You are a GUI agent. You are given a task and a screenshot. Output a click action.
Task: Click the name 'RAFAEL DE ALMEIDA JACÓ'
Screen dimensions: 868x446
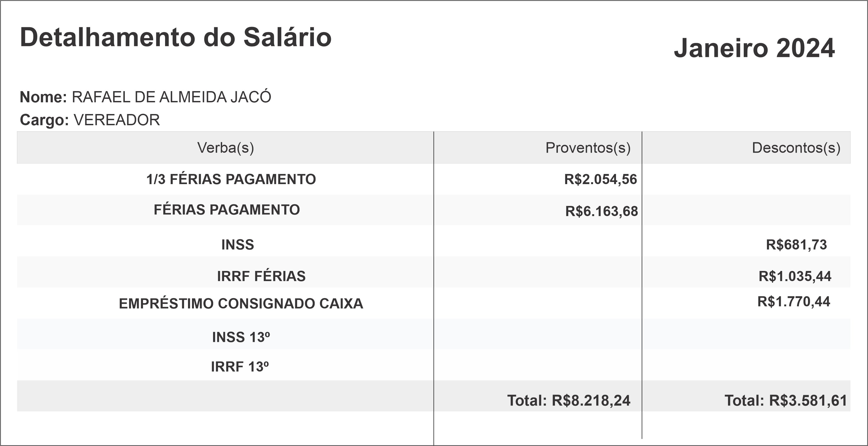tap(171, 97)
